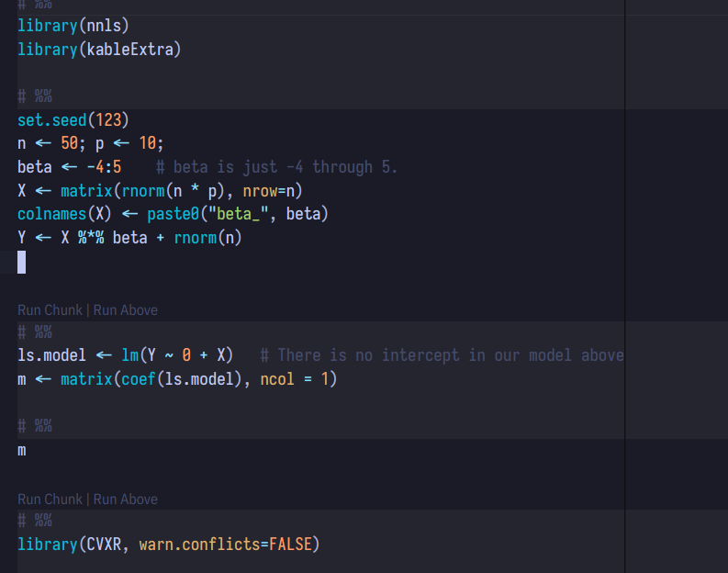Click the 'library(nnls)' line

[x=73, y=26]
